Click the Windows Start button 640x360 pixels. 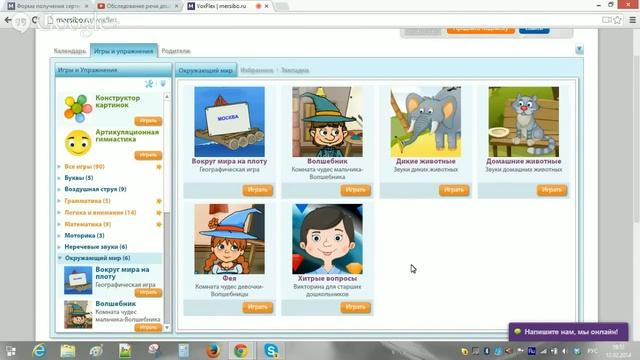click(x=11, y=351)
